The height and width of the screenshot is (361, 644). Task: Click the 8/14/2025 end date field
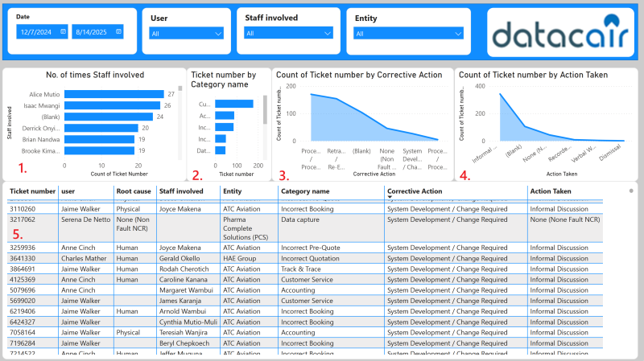click(93, 31)
